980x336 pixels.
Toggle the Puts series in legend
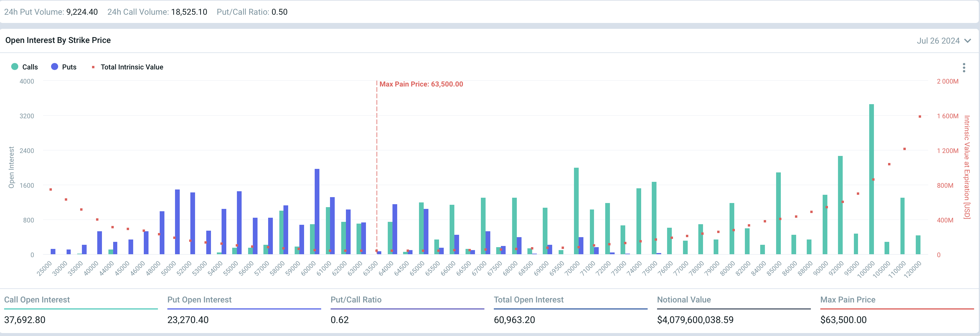[69, 67]
